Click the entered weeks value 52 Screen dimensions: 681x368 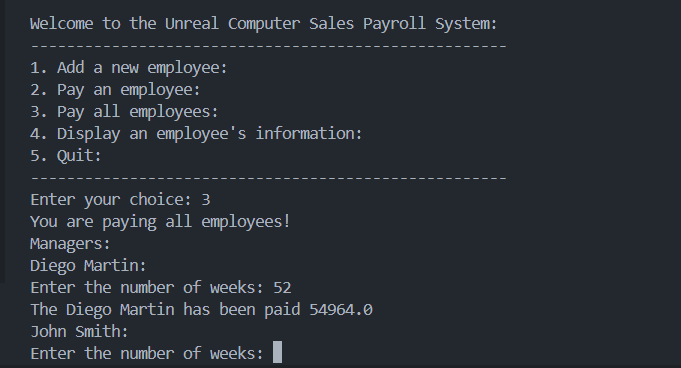point(282,288)
